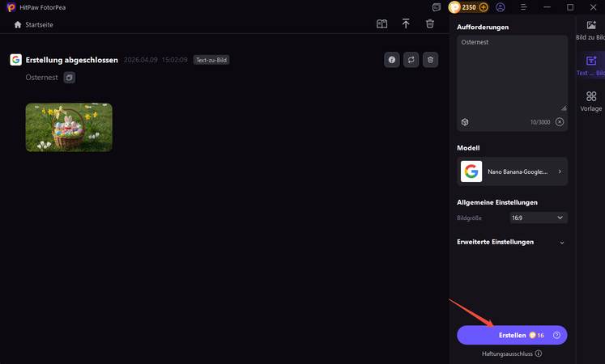Copy the Osternest prompt text
The image size is (605, 364).
(x=70, y=78)
